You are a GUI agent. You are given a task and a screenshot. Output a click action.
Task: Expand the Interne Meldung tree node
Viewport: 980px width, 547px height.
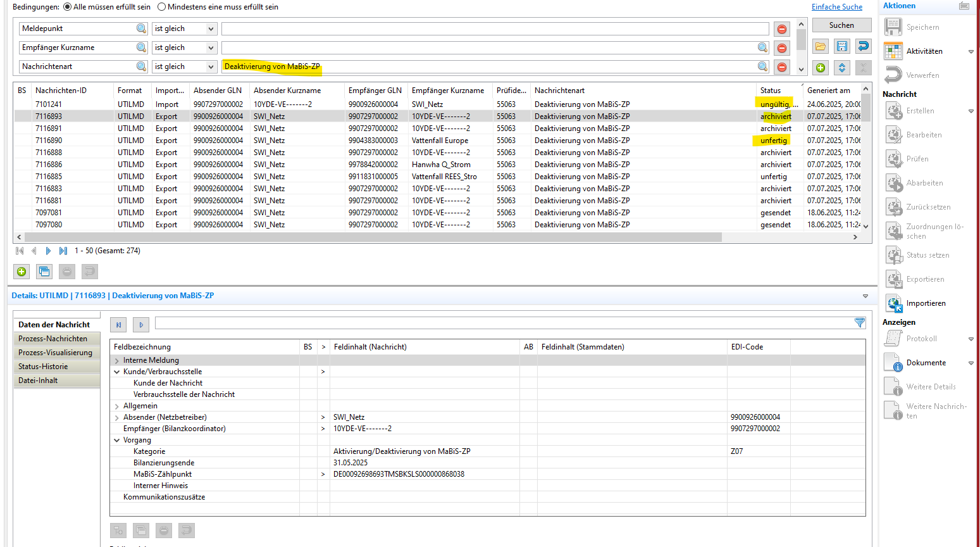click(x=117, y=360)
